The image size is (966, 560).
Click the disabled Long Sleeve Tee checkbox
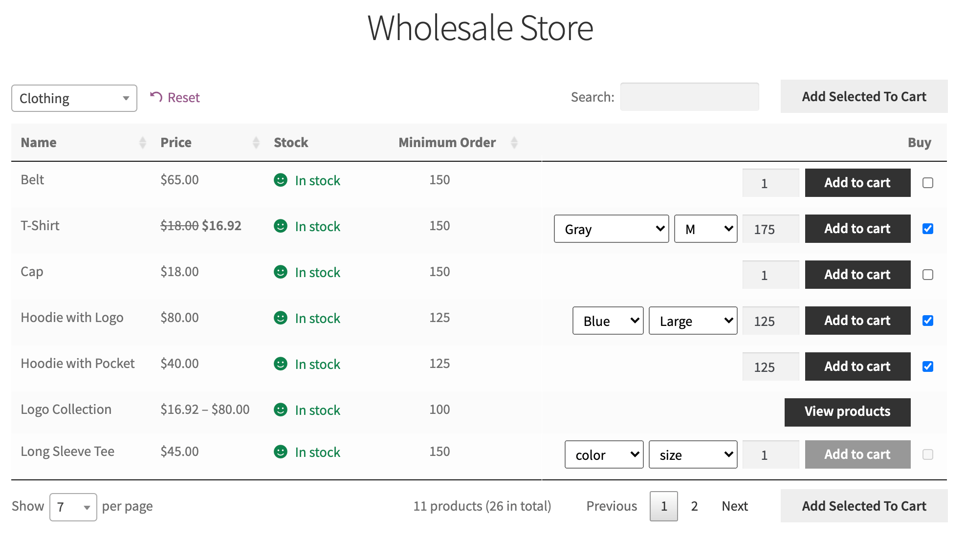click(928, 454)
